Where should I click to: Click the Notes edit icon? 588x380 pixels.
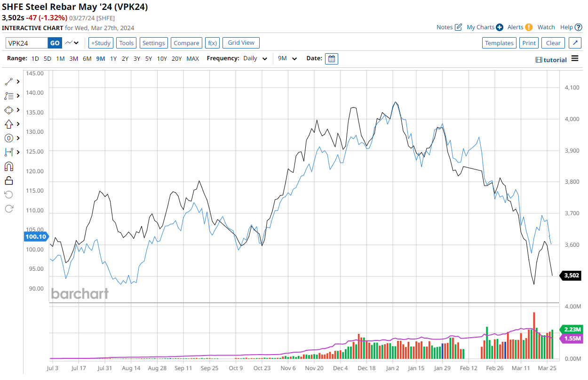(459, 27)
